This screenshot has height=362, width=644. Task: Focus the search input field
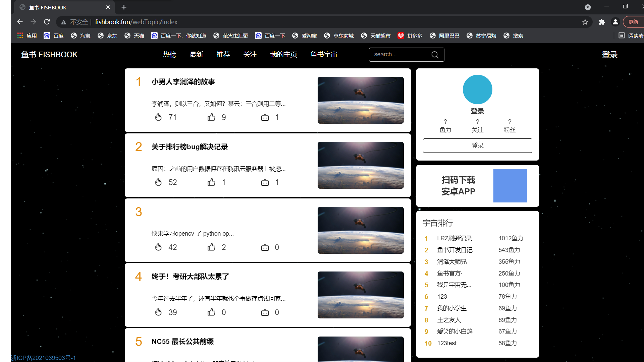397,55
